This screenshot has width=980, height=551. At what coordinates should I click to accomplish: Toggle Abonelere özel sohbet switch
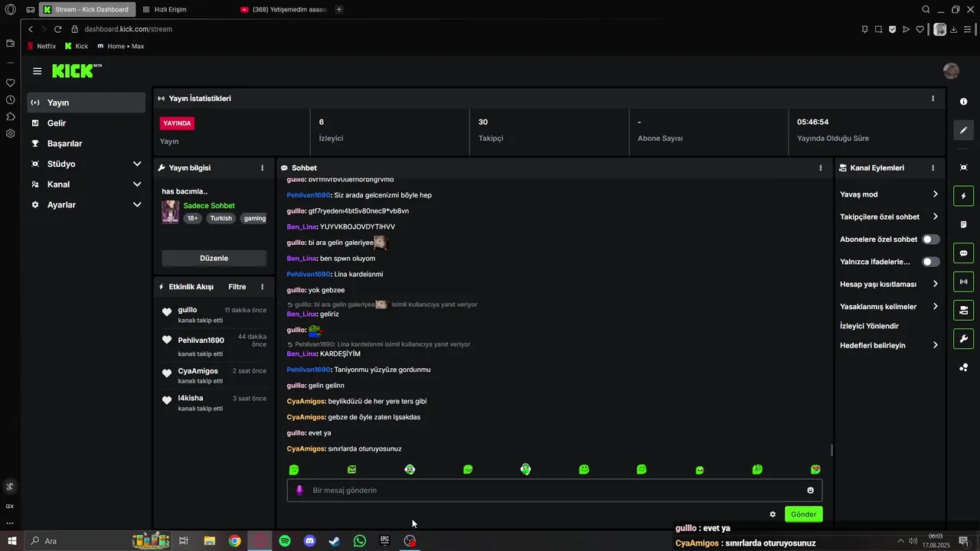930,240
